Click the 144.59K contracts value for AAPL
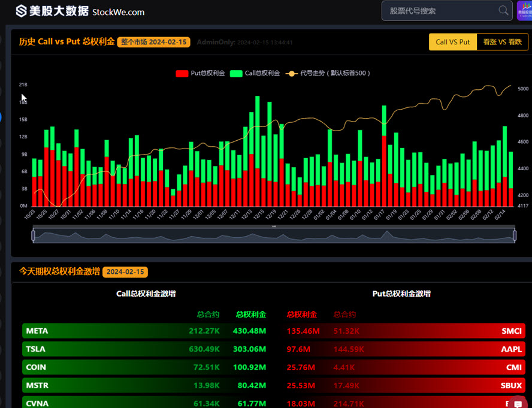 (349, 349)
